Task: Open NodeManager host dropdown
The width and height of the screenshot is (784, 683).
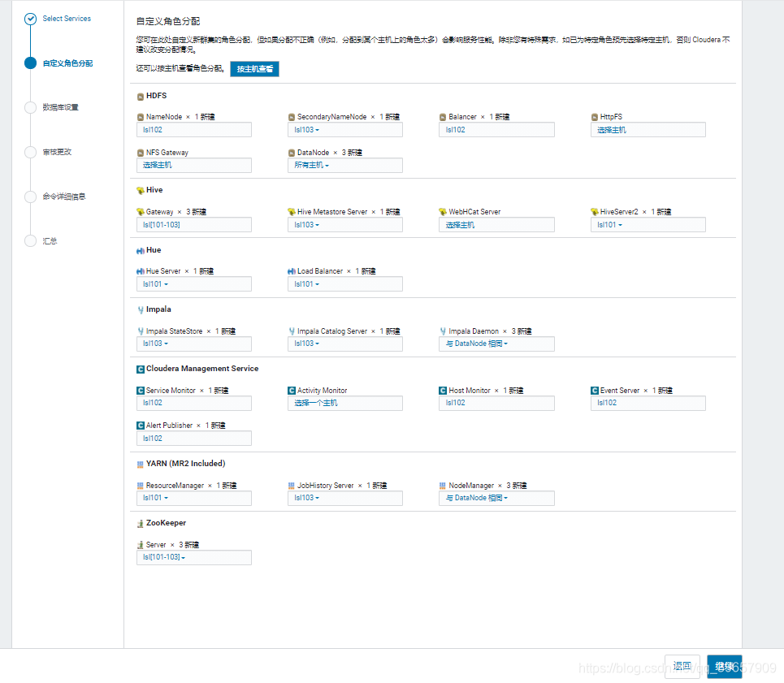Action: point(496,498)
